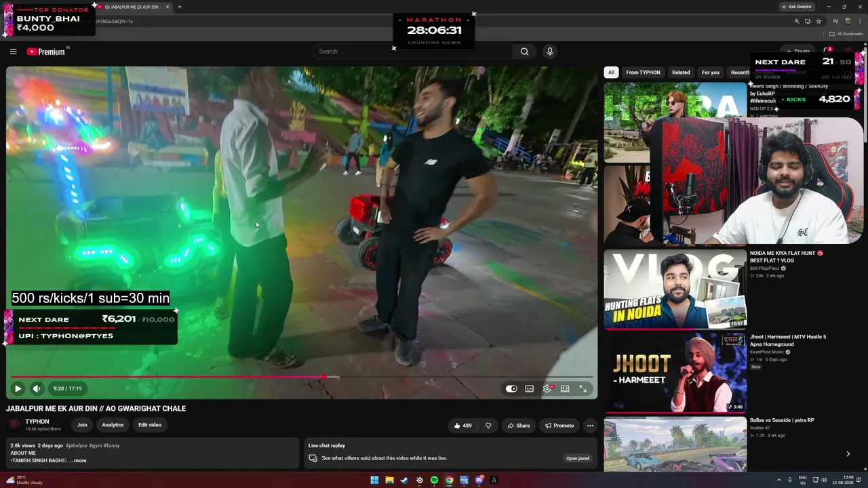Open Discord from the taskbar
Viewport: 868px width, 488px height.
coord(479,481)
